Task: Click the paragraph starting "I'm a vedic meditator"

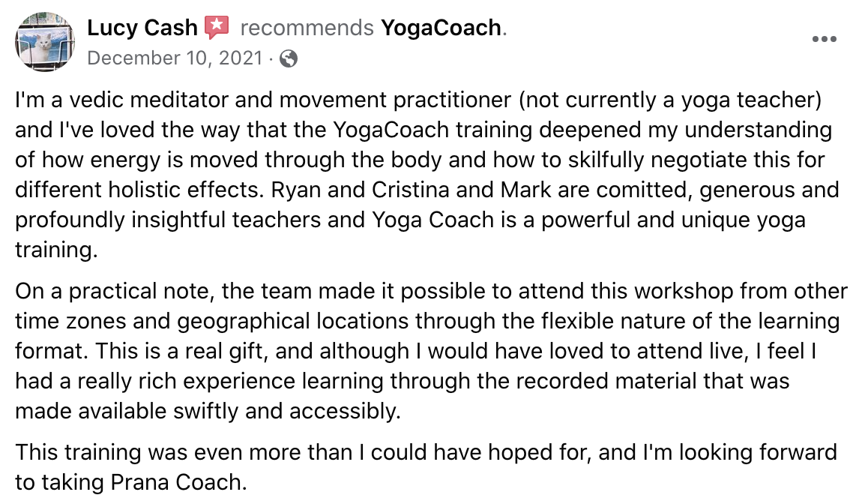Action: pyautogui.click(x=427, y=175)
